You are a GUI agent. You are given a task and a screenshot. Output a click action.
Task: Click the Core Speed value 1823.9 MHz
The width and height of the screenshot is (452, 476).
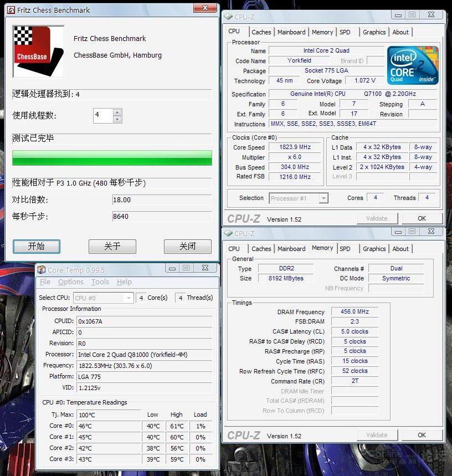click(295, 147)
